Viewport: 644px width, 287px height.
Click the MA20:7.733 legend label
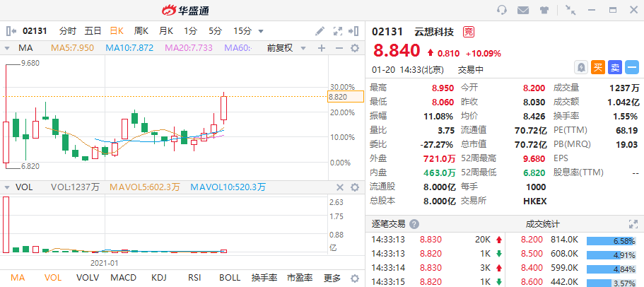(x=189, y=48)
